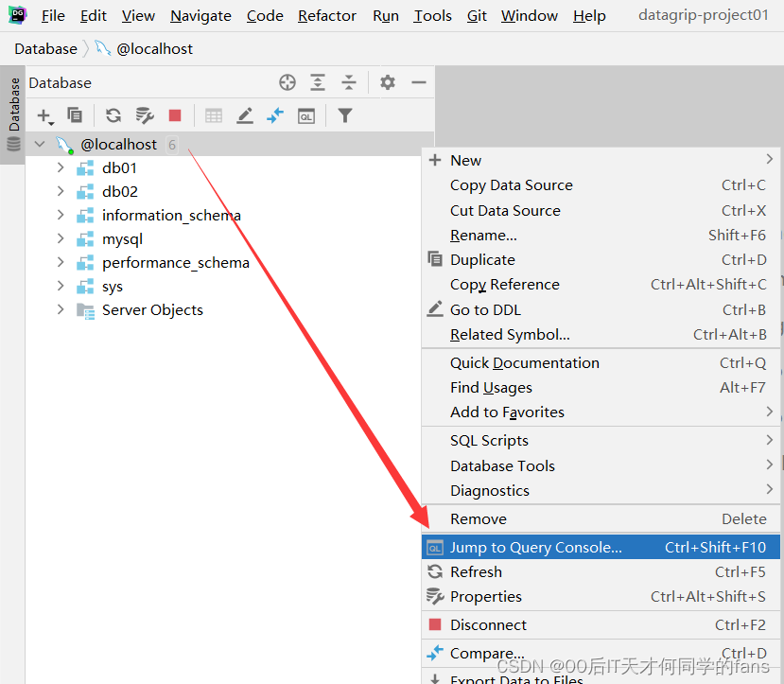Open the New submenu in context menu

(x=601, y=160)
